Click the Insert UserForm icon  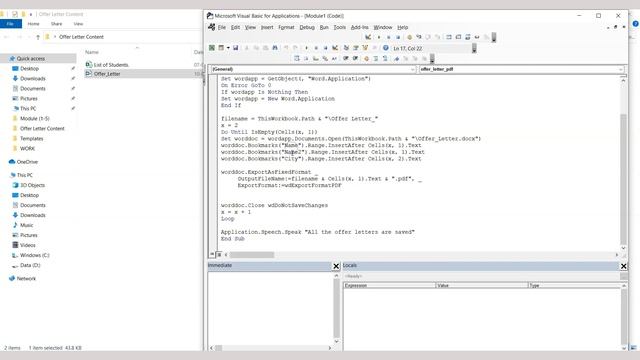(x=221, y=48)
